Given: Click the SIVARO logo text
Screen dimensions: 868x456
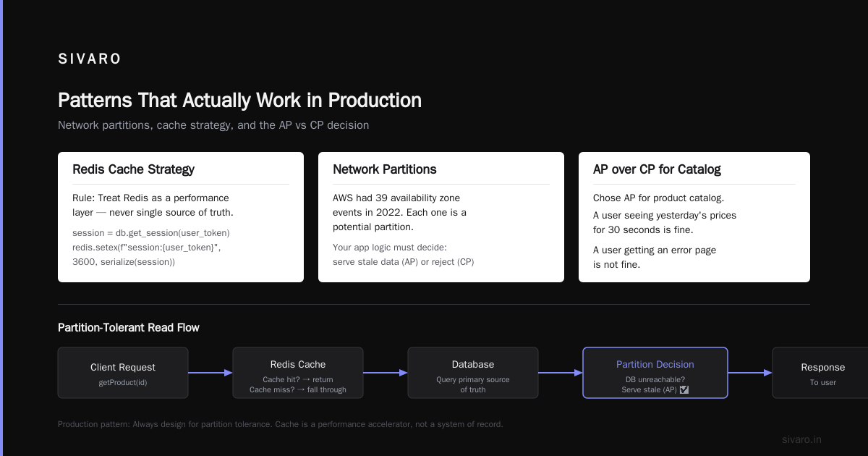Looking at the screenshot, I should point(90,59).
